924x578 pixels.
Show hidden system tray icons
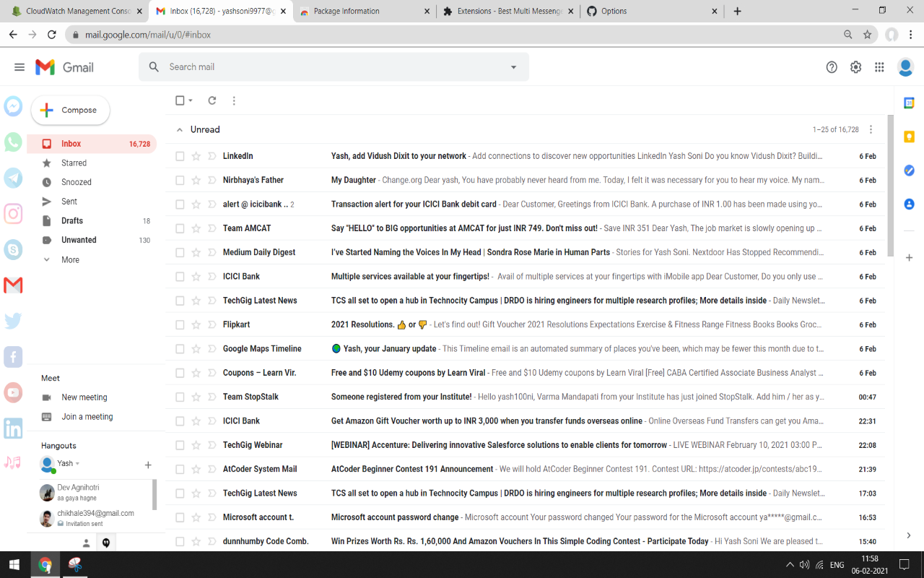(x=790, y=564)
